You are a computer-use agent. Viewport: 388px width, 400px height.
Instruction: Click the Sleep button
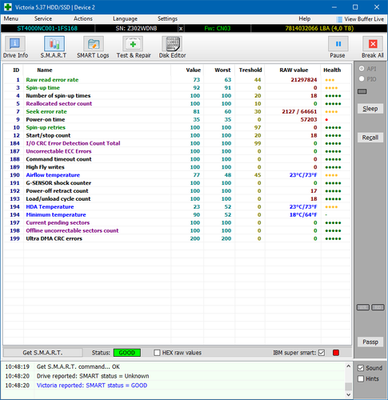[370, 109]
